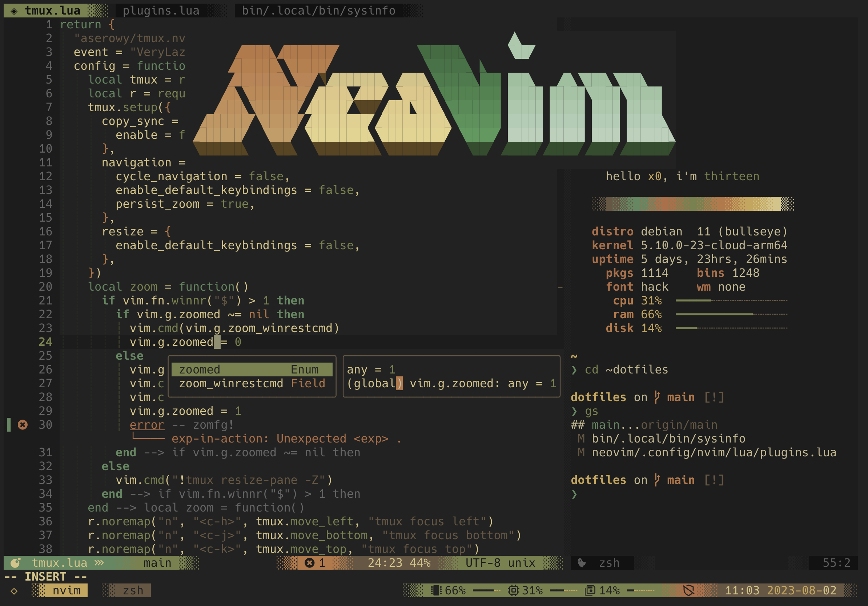This screenshot has height=606, width=868.
Task: Click the diamond session icon at the bottom left
Action: point(14,591)
